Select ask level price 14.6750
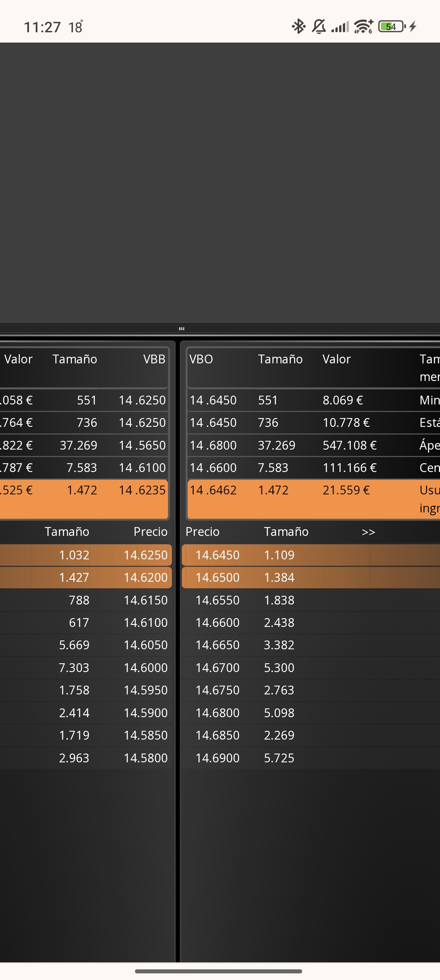Screen dimensions: 440x980 coord(217,690)
